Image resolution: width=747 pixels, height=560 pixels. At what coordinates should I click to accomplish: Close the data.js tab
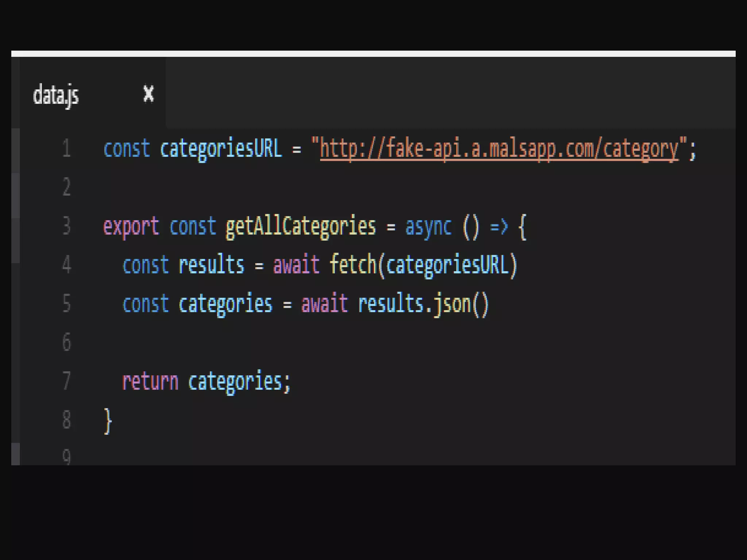click(x=148, y=94)
